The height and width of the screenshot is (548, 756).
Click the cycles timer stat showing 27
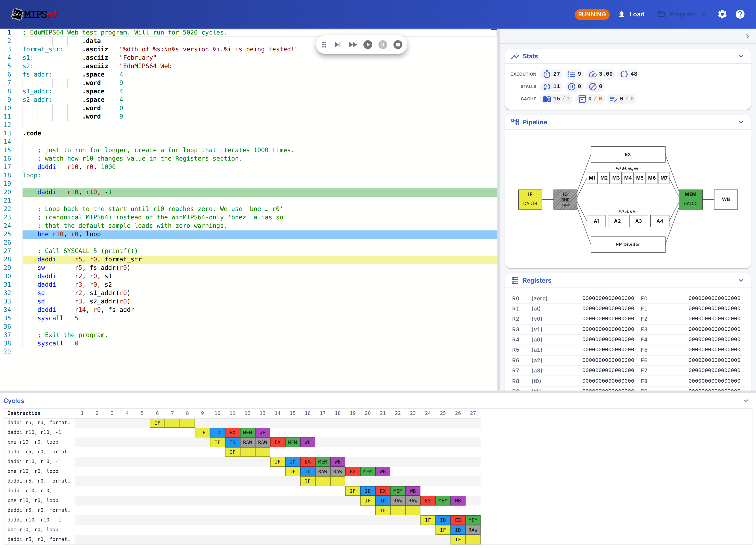click(x=551, y=74)
